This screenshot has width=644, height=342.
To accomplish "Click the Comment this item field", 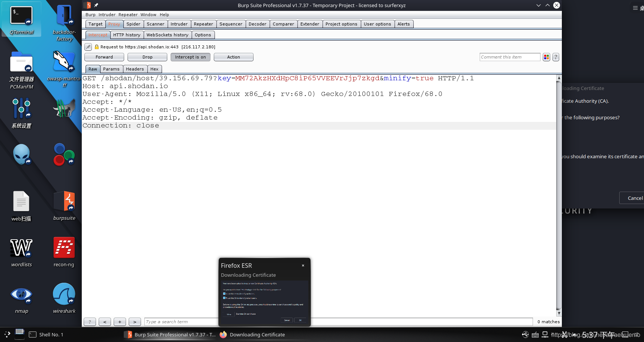I will pos(510,57).
